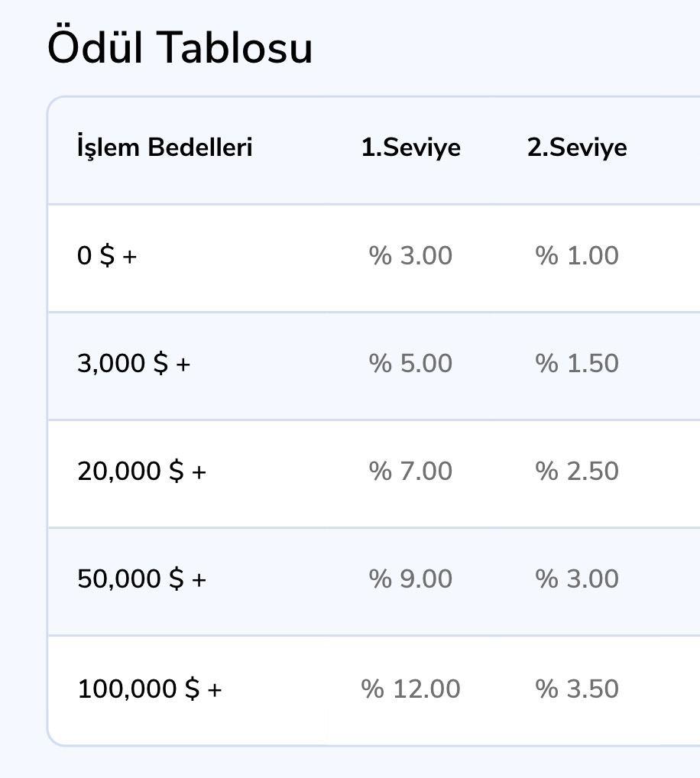Select the % 3.50 reward value
The width and height of the screenshot is (700, 778).
coord(576,689)
